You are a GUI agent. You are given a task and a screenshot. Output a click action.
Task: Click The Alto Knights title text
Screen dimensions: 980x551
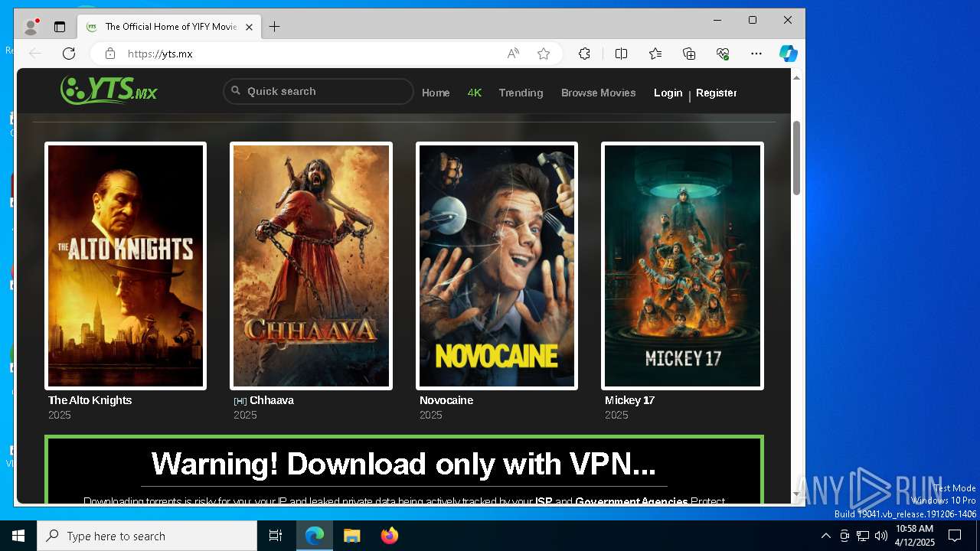(90, 400)
